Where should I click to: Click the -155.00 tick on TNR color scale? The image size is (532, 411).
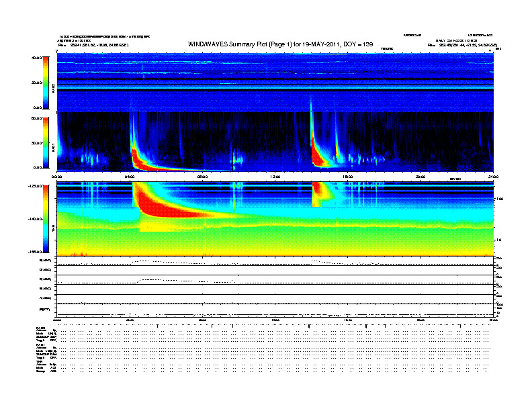tap(36, 252)
